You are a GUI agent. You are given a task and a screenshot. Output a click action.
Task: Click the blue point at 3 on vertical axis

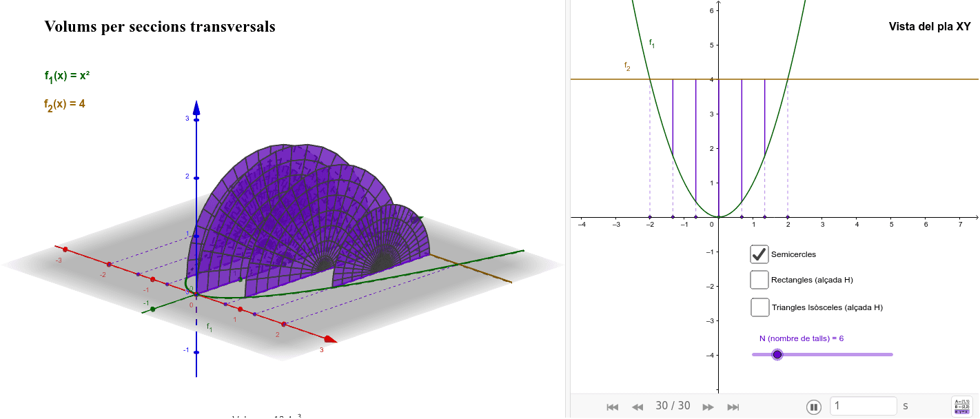click(x=196, y=120)
